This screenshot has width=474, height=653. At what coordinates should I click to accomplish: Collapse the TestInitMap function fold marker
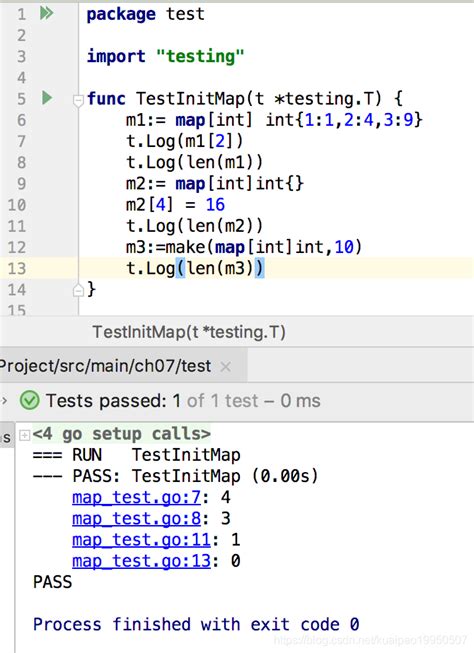(78, 100)
